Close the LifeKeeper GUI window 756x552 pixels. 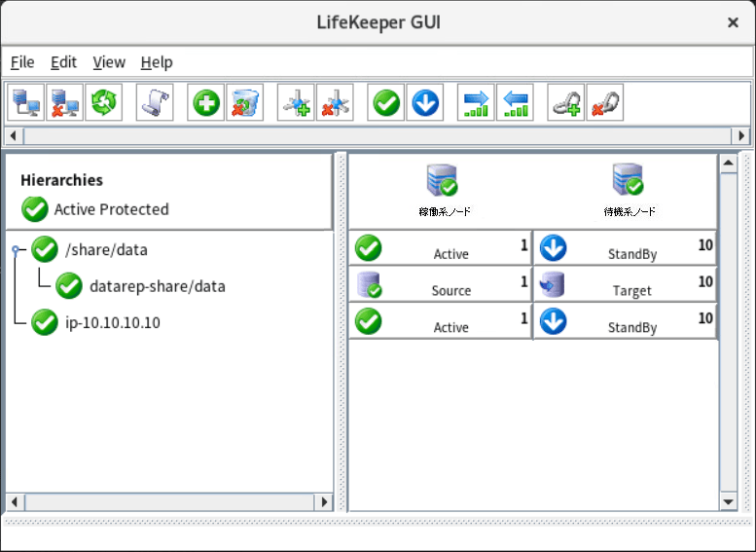click(733, 22)
